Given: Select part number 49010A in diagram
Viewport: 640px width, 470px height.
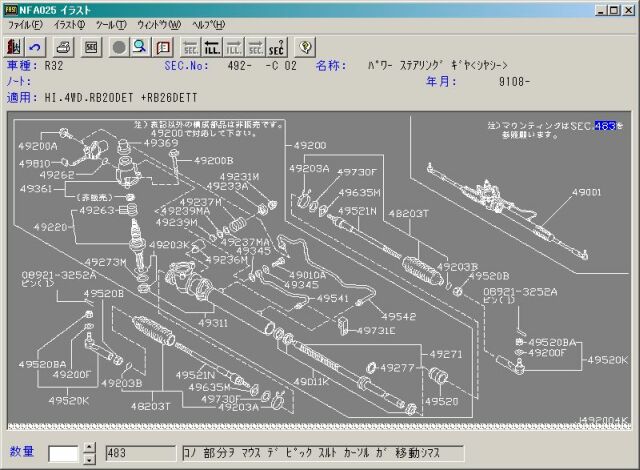Looking at the screenshot, I should pyautogui.click(x=307, y=275).
